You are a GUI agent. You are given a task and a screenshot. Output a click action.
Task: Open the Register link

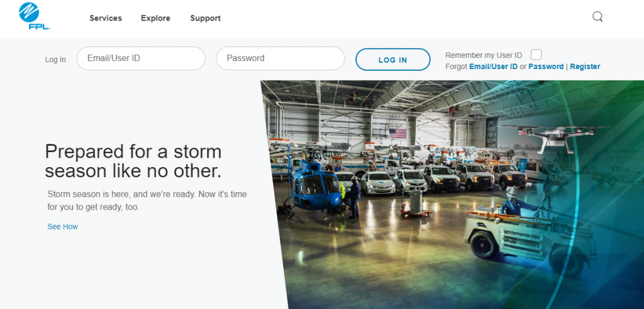coord(585,67)
